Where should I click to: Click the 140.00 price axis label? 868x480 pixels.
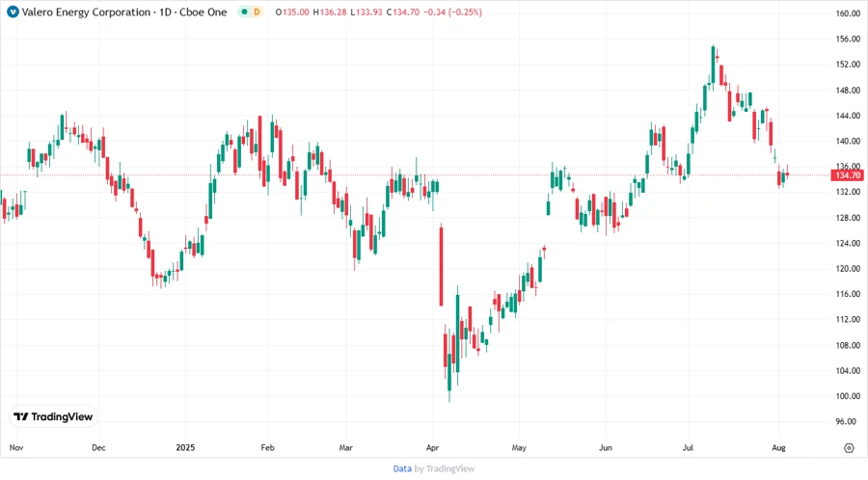(x=848, y=141)
